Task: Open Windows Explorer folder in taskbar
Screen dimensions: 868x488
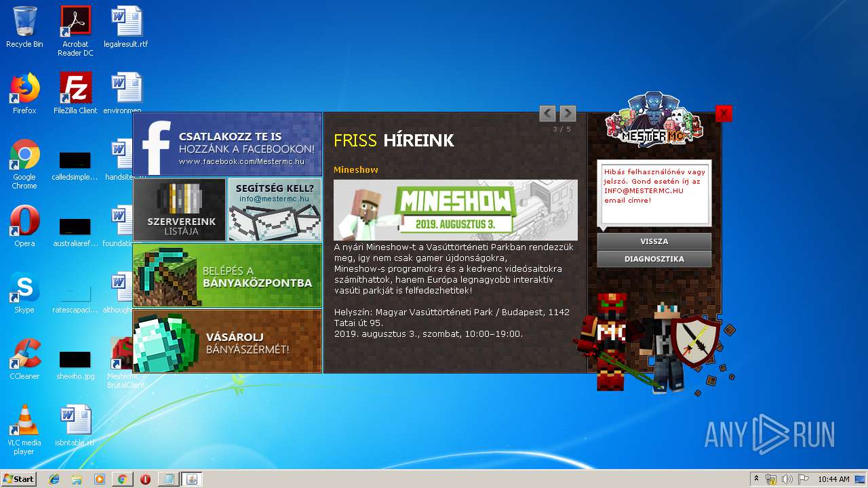Action: click(77, 479)
